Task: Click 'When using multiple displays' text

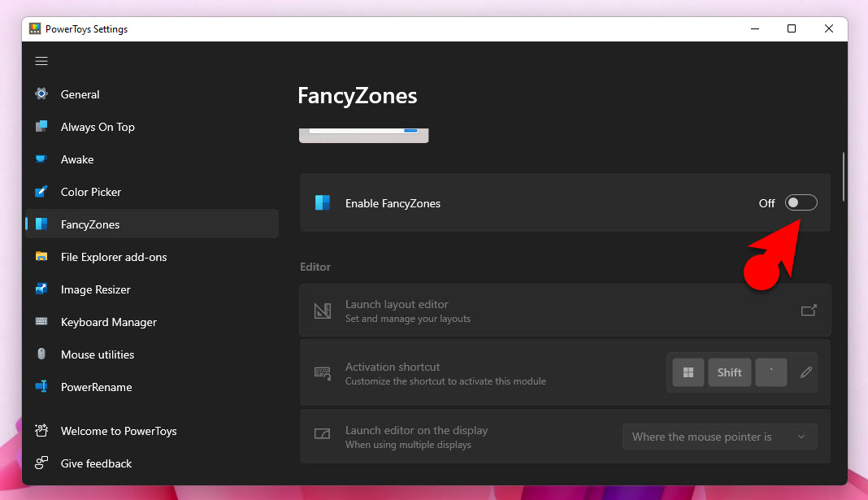Action: pos(408,445)
